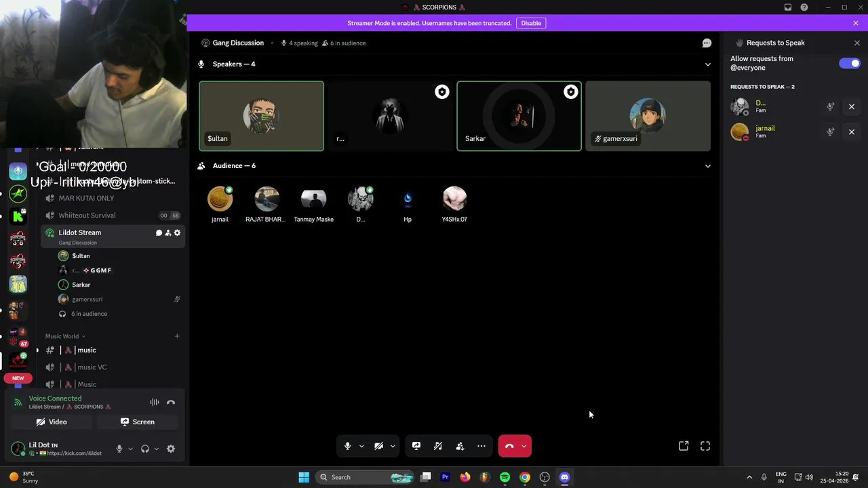Disable Streamer Mode button in banner
868x488 pixels.
(531, 23)
